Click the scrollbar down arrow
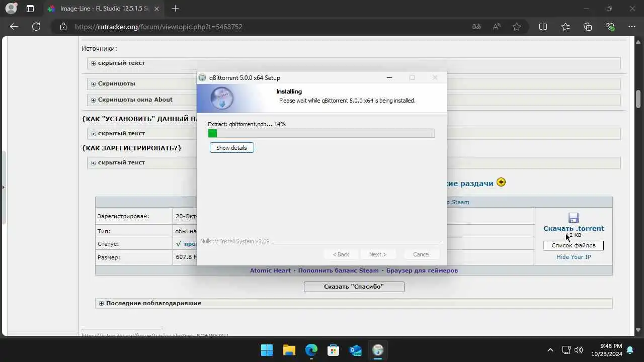The image size is (644, 362). pyautogui.click(x=638, y=330)
